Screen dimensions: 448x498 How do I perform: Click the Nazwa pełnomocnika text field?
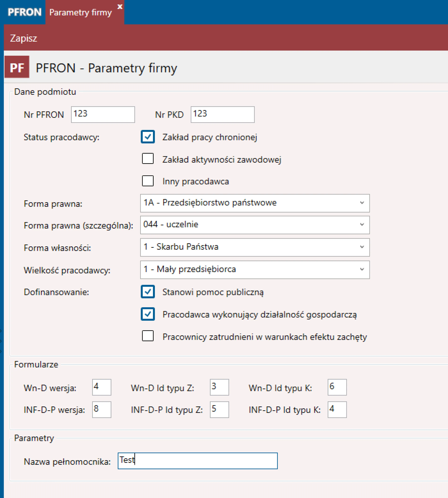coord(198,461)
